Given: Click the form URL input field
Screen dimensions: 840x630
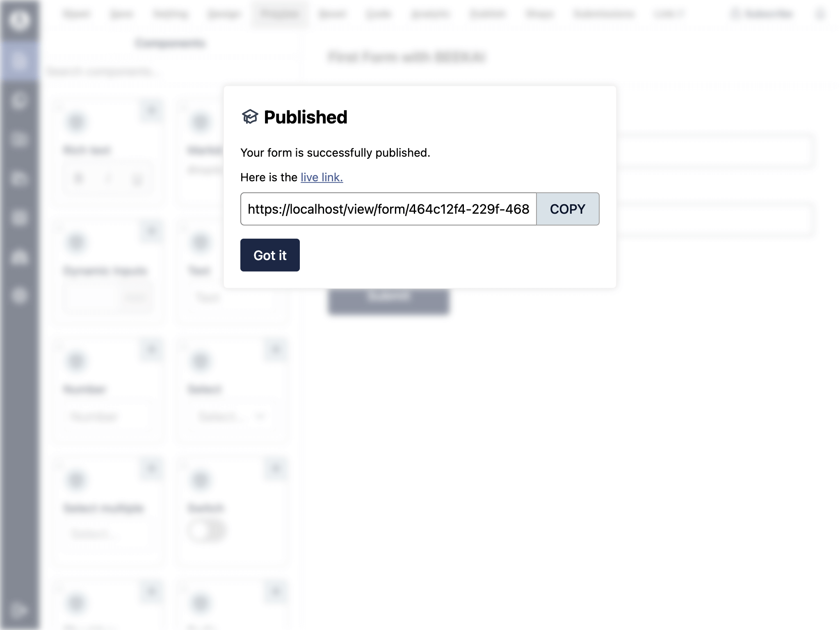Looking at the screenshot, I should click(389, 209).
